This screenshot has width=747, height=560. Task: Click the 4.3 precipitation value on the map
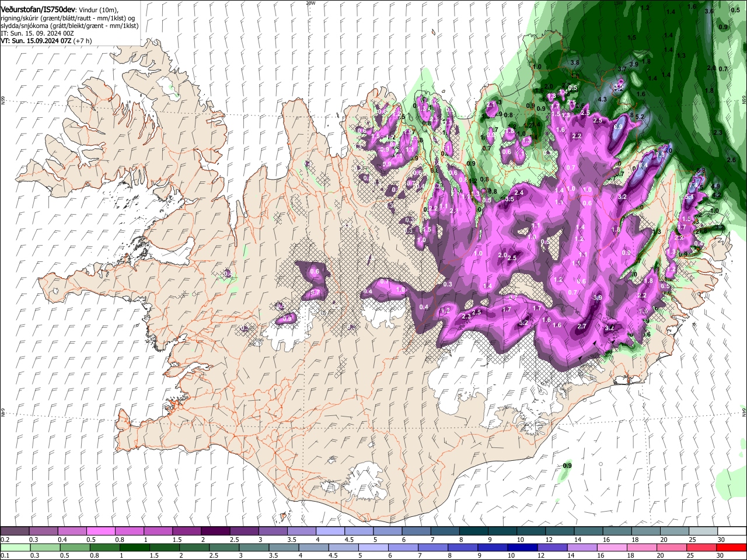[603, 100]
